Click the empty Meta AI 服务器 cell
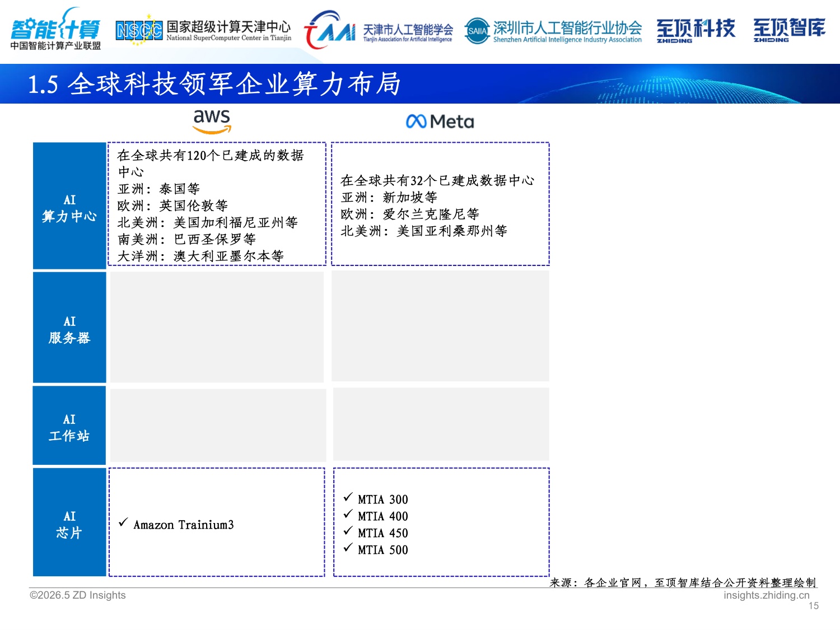Screen dimensions: 840x630 coord(440,326)
